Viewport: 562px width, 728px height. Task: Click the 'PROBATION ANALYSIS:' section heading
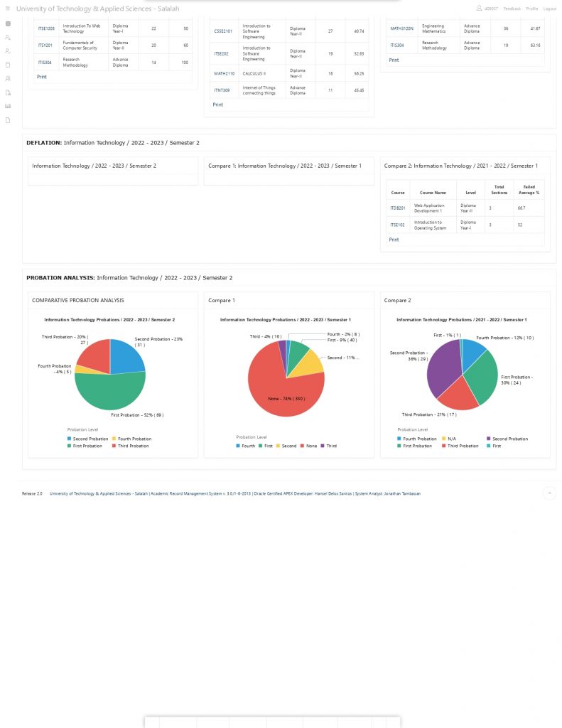click(60, 278)
